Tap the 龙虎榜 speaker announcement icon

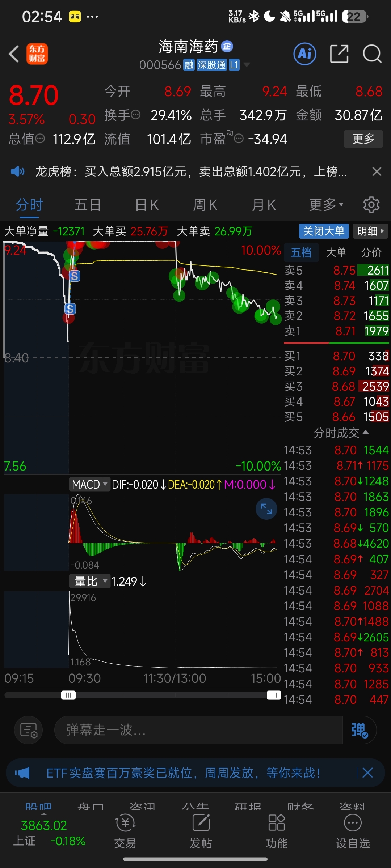17,171
